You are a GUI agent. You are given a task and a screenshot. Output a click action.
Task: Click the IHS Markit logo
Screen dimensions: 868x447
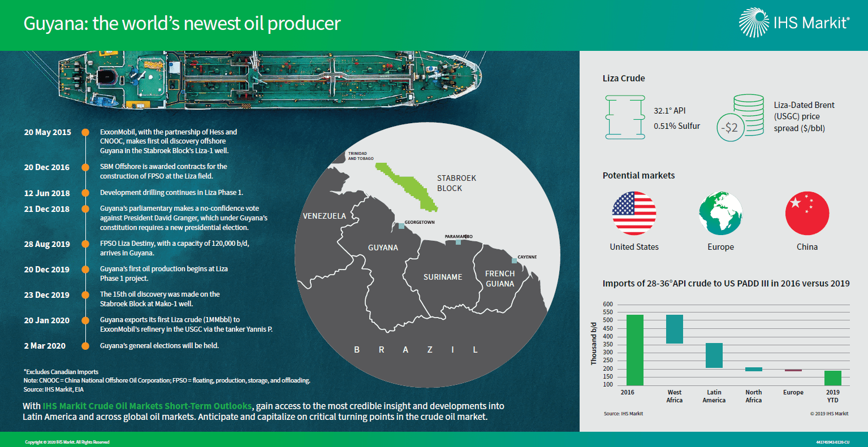click(794, 23)
